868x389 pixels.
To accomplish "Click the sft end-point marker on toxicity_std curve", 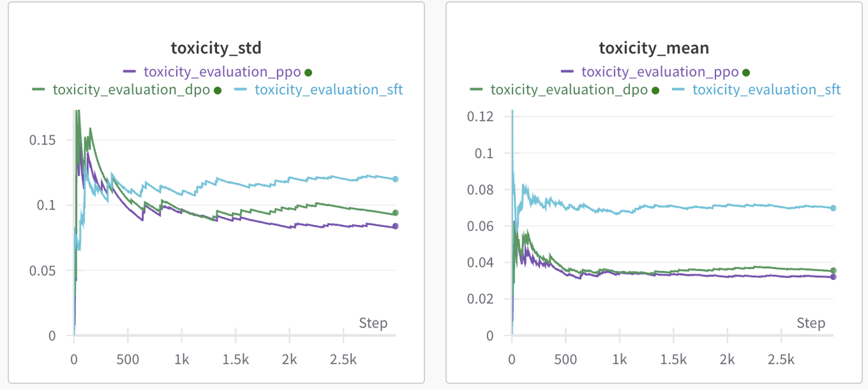I will [x=395, y=179].
